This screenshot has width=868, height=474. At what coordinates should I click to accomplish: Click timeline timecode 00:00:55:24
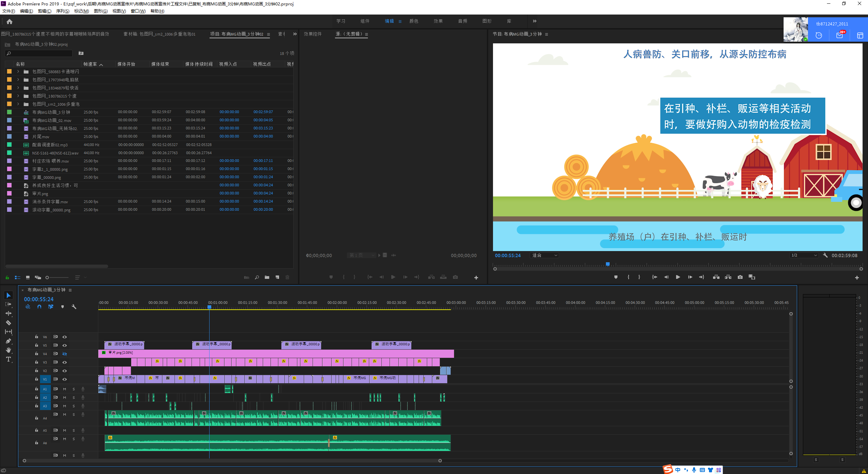point(39,299)
